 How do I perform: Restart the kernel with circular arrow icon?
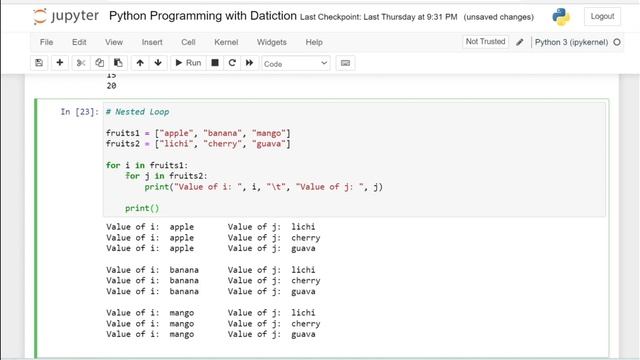click(232, 63)
